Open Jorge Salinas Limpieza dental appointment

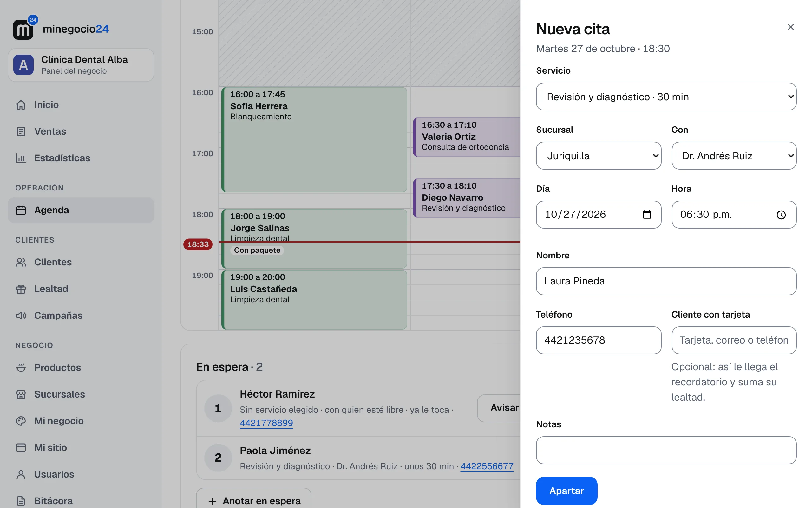[x=314, y=238]
